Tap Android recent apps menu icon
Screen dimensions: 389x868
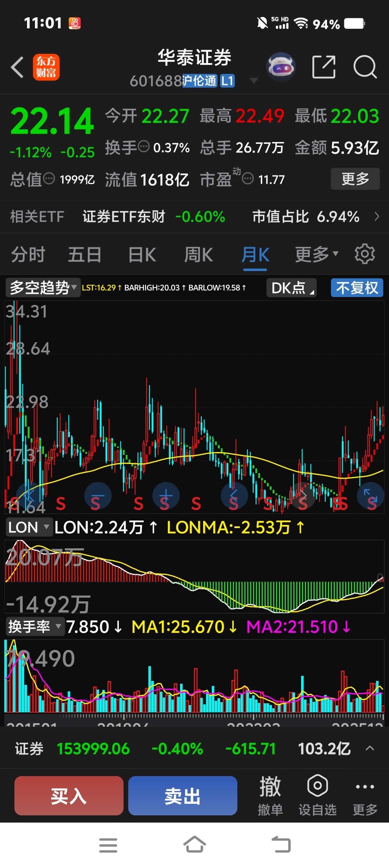tap(108, 845)
